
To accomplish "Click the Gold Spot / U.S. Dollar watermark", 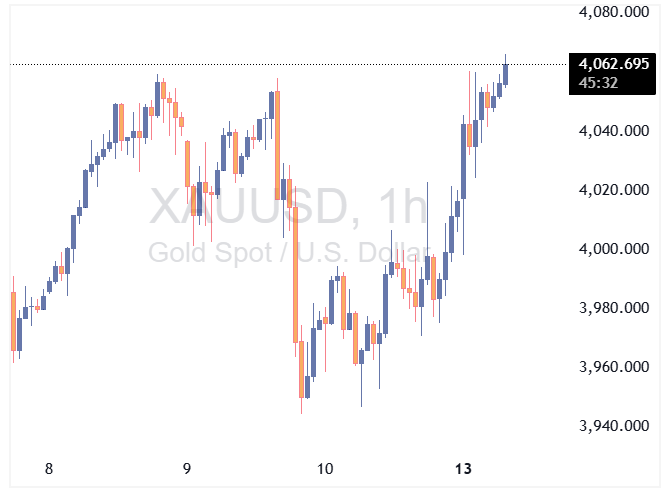I will click(x=290, y=252).
